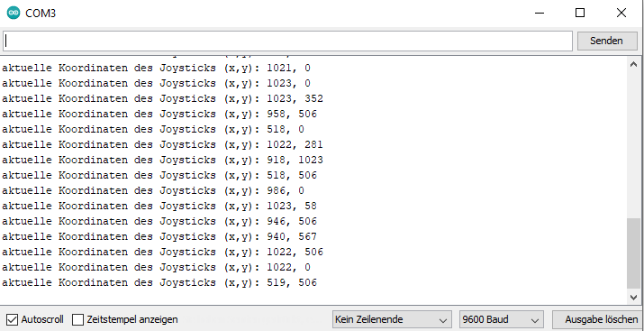The width and height of the screenshot is (644, 331).
Task: Click the COM3 window title text
Action: pos(41,14)
